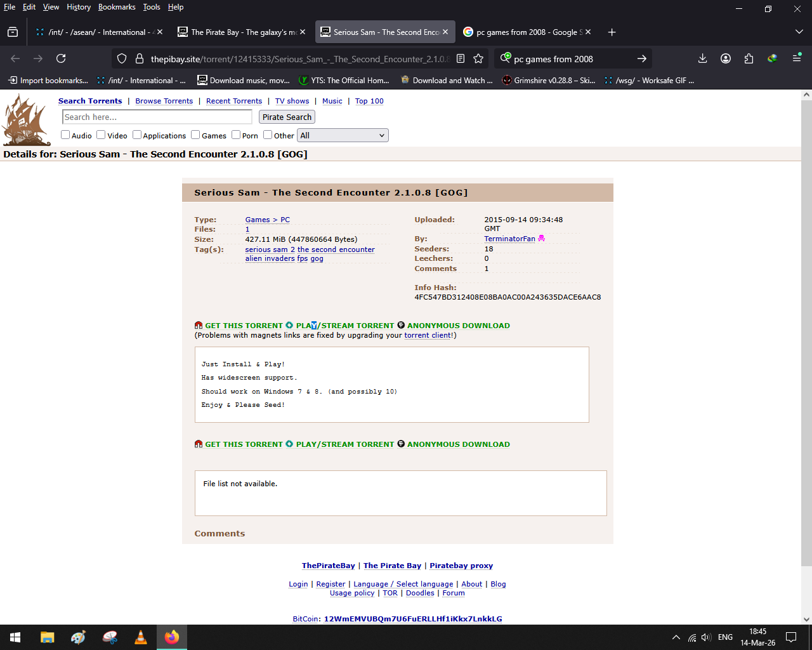Open the History menu
812x650 pixels.
click(x=79, y=7)
